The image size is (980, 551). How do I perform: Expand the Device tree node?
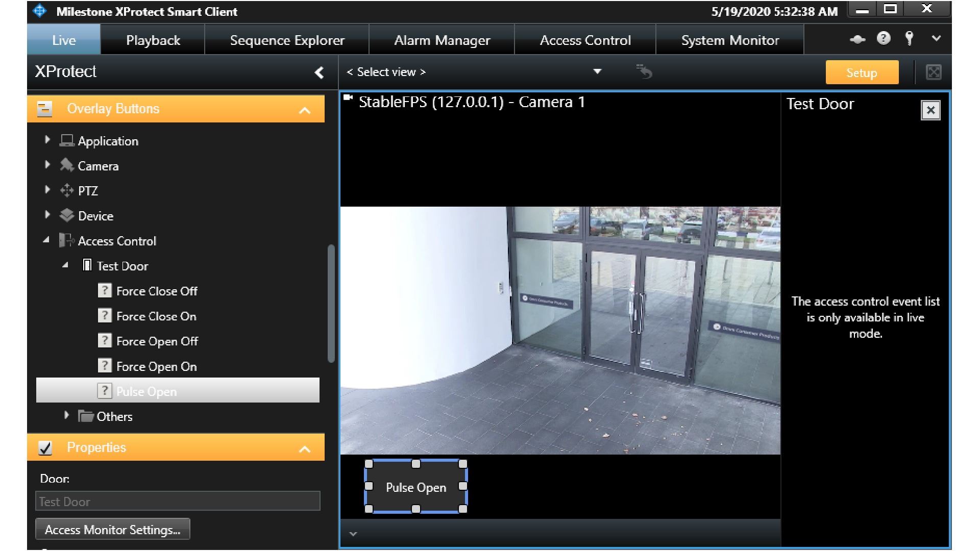(x=47, y=214)
